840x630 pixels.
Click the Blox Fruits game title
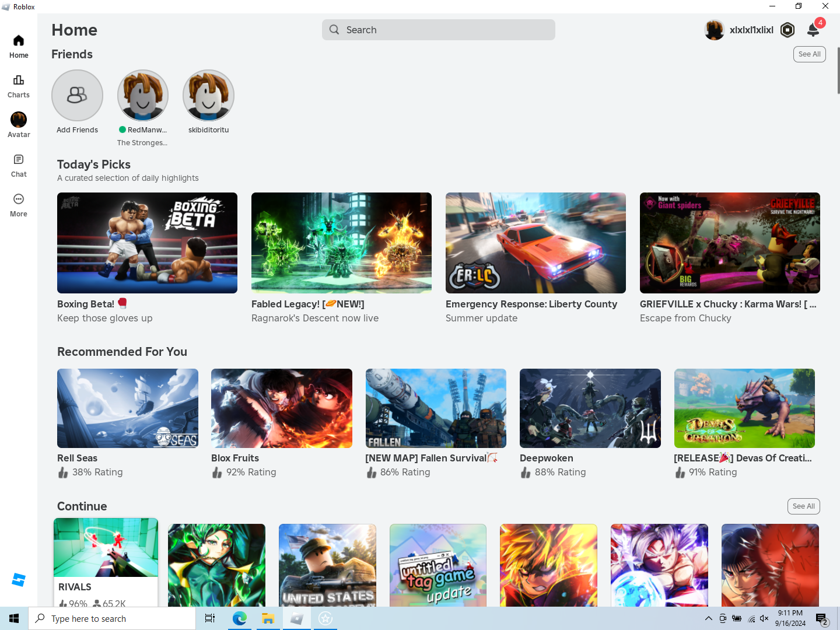coord(235,458)
